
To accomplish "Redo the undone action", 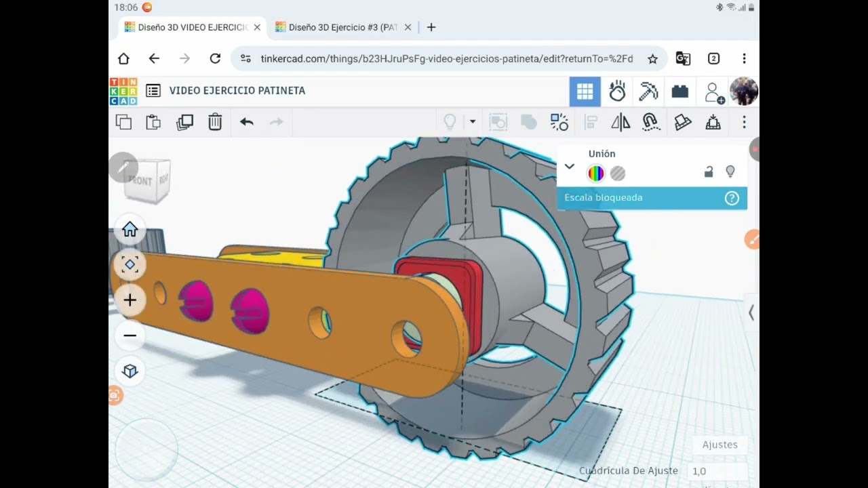I will pos(276,122).
